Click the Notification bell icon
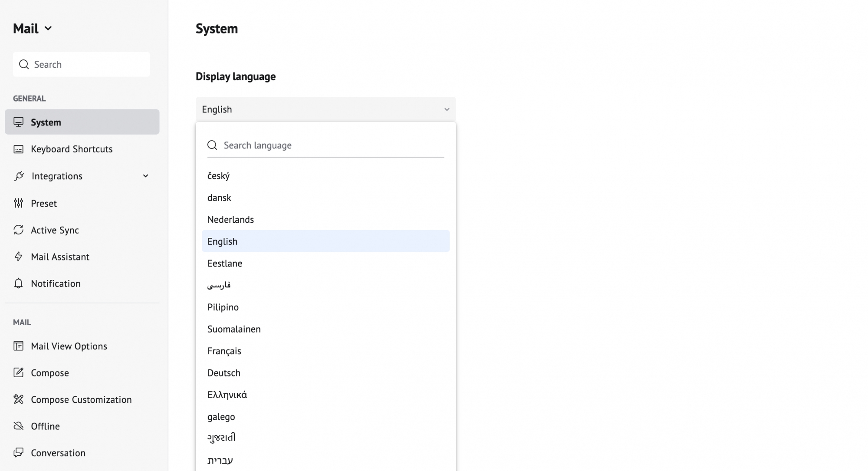Viewport: 868px width, 471px height. [x=19, y=283]
